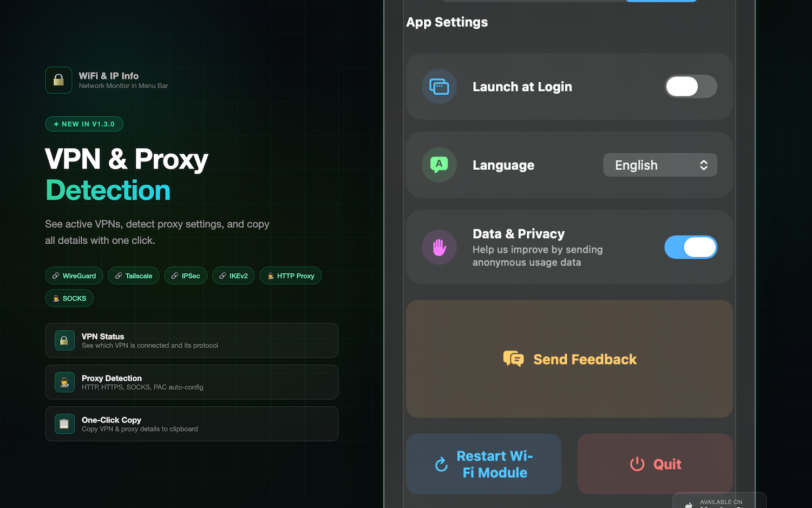Click the WiFi & IP Info title text
This screenshot has width=812, height=508.
109,76
